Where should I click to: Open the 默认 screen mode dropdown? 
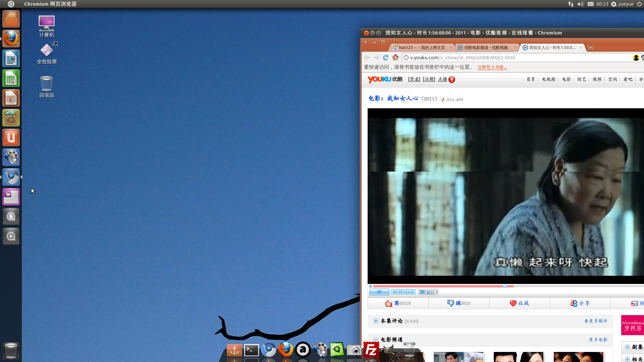coord(429,292)
